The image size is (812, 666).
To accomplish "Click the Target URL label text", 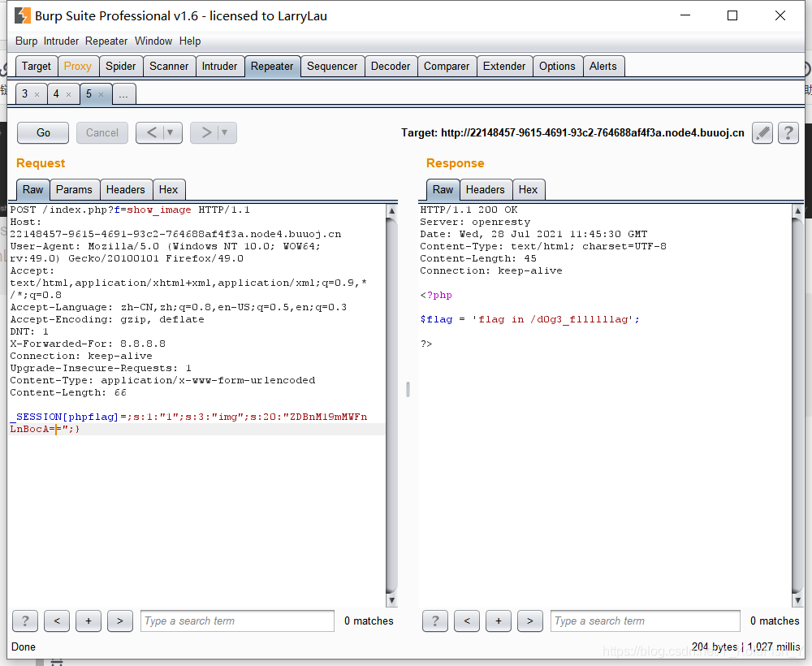I will [x=572, y=133].
